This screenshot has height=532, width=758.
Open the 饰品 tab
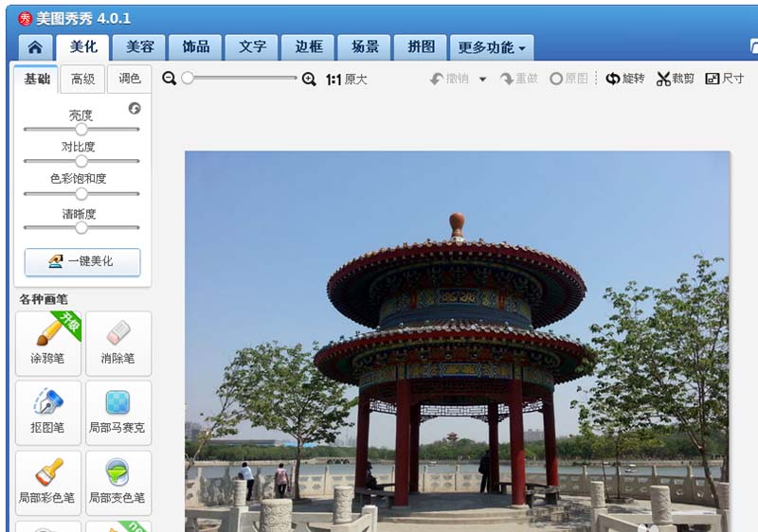tap(195, 47)
